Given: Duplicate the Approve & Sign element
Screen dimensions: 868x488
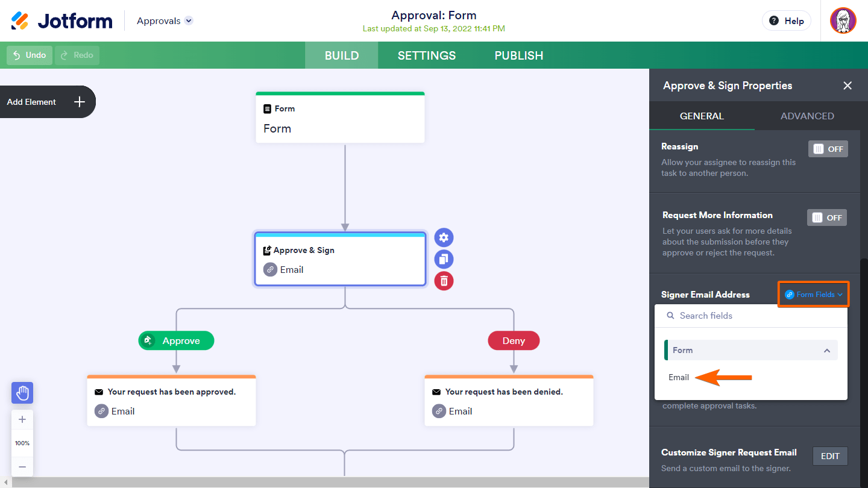Looking at the screenshot, I should (x=444, y=259).
